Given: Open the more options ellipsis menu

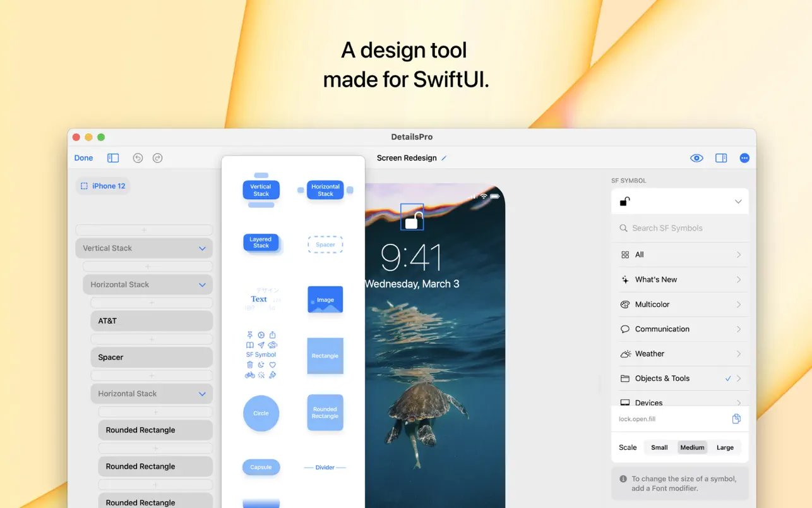Looking at the screenshot, I should point(744,157).
